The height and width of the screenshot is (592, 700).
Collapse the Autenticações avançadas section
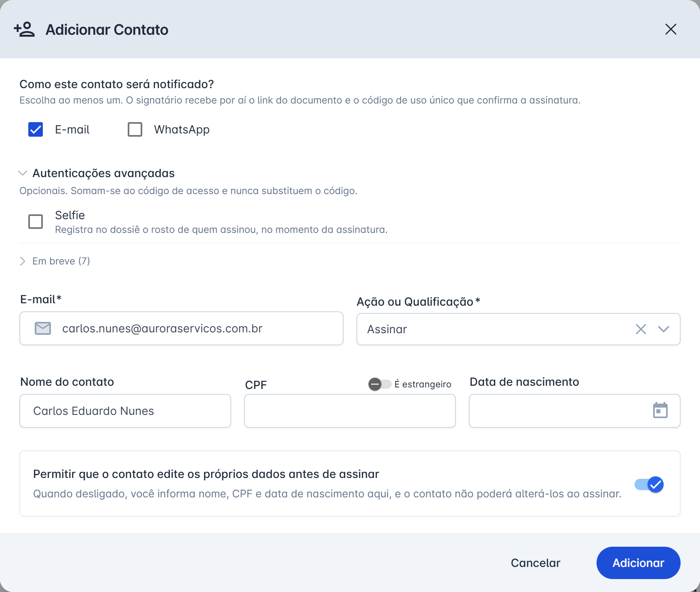23,173
